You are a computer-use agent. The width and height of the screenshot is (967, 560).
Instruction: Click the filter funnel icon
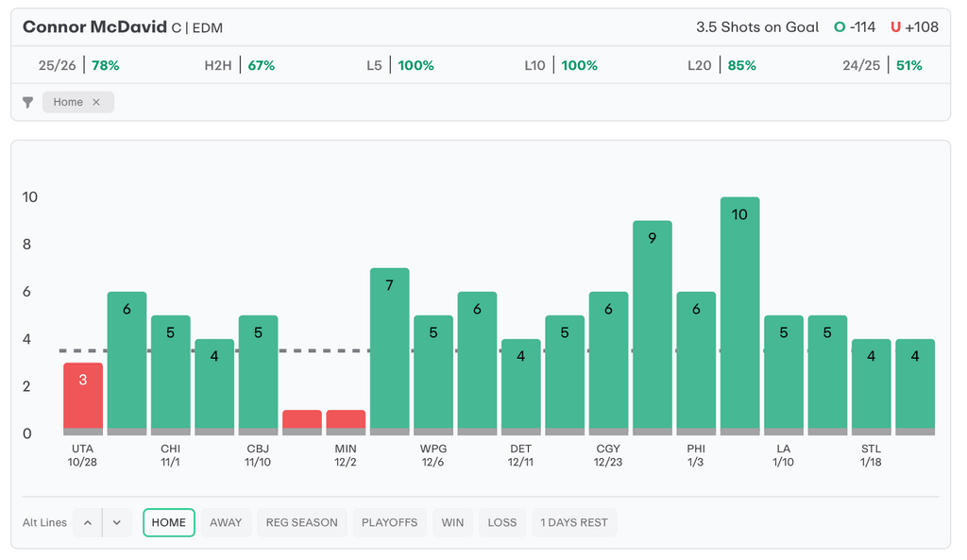click(x=27, y=102)
